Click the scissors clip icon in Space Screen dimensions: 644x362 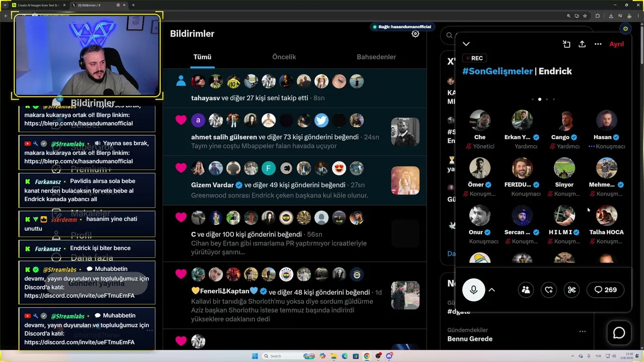tap(572, 290)
